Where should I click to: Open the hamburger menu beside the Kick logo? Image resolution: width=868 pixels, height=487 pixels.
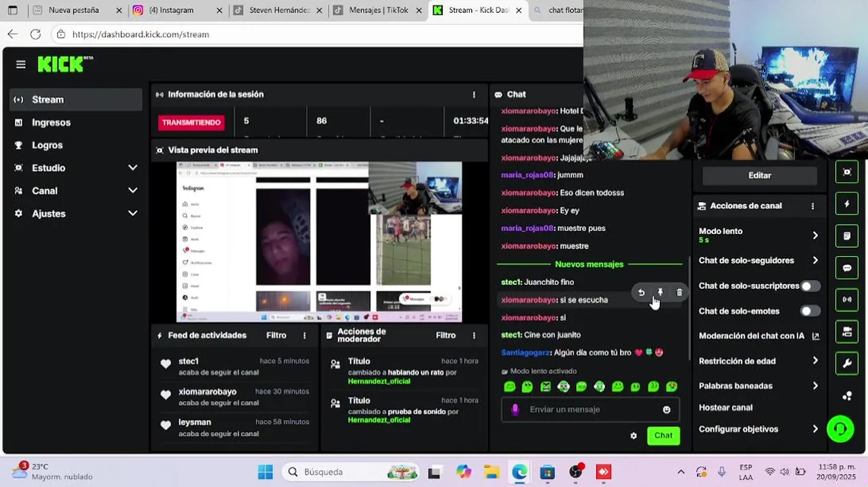21,64
